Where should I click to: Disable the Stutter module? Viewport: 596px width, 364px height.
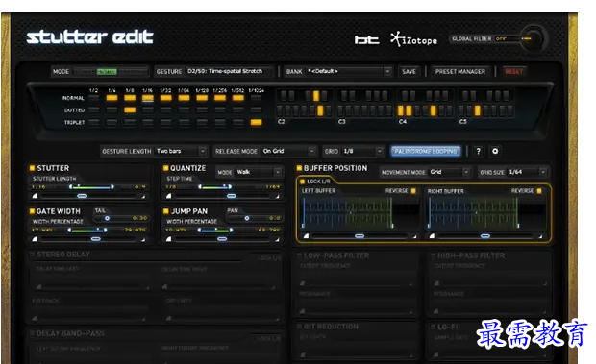(32, 168)
